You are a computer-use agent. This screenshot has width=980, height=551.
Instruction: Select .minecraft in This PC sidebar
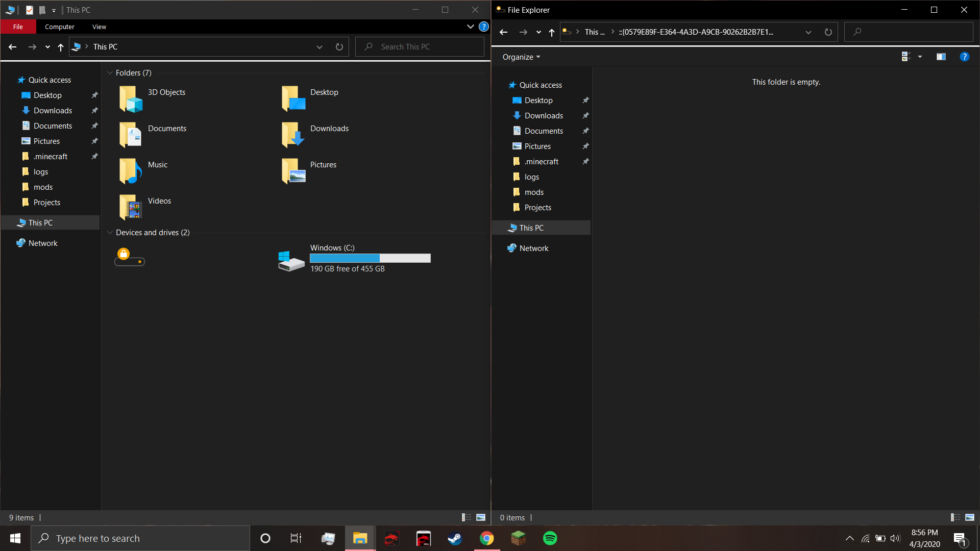(x=50, y=157)
